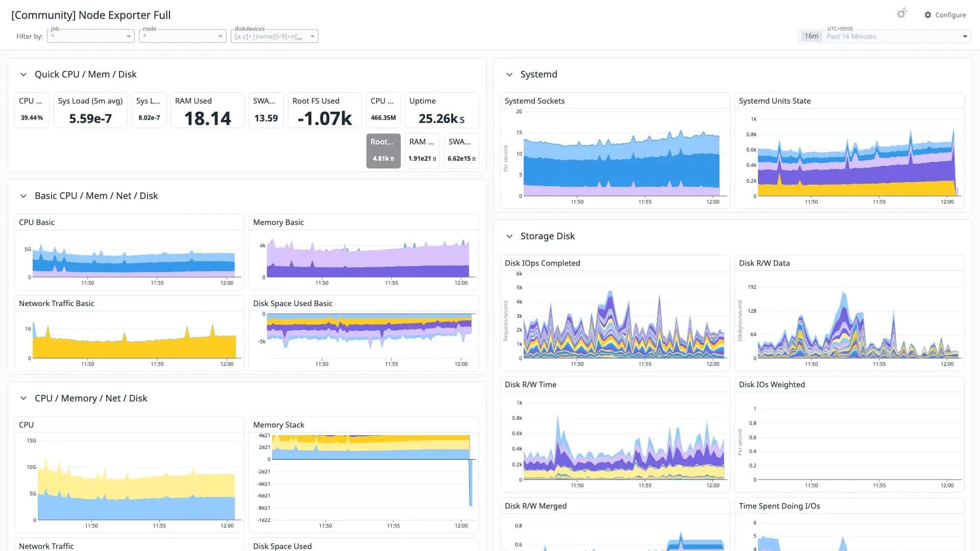Click the CPU ... 466.35M widget
The image size is (980, 551).
(383, 110)
